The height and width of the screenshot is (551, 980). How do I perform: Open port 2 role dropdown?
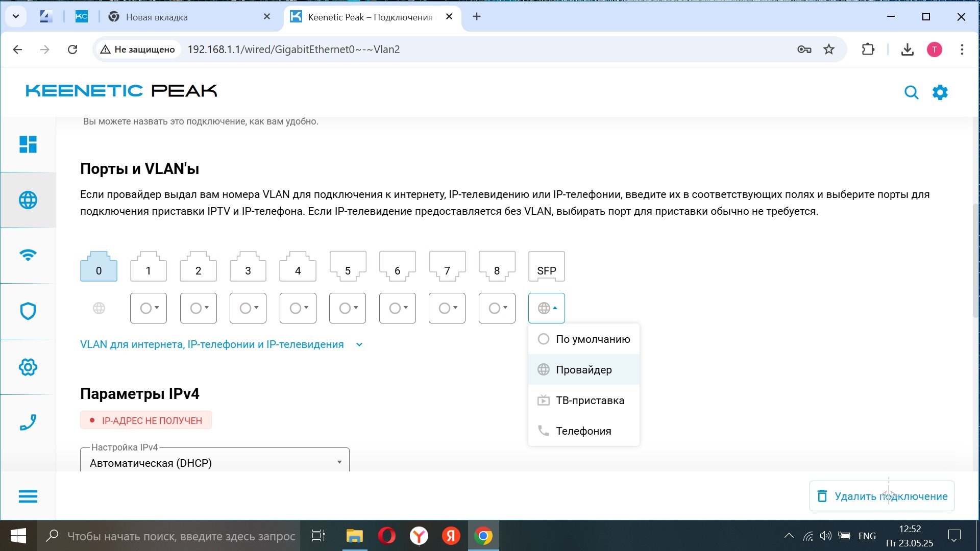[199, 308]
